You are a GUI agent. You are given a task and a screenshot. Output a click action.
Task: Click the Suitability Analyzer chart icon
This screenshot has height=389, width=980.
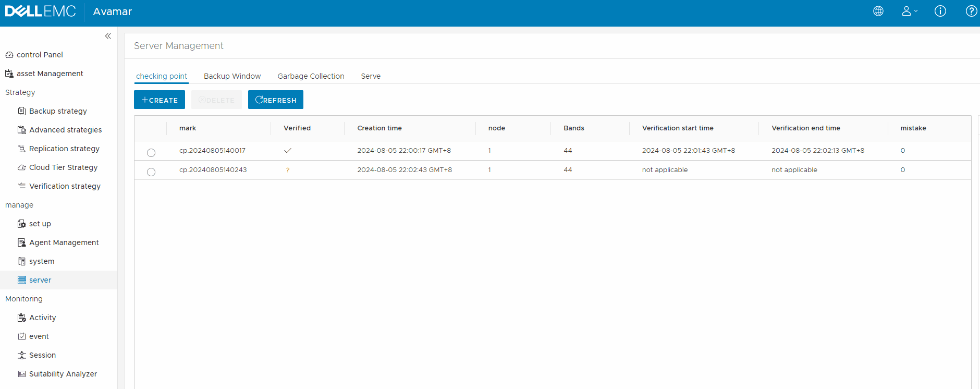pos(22,374)
